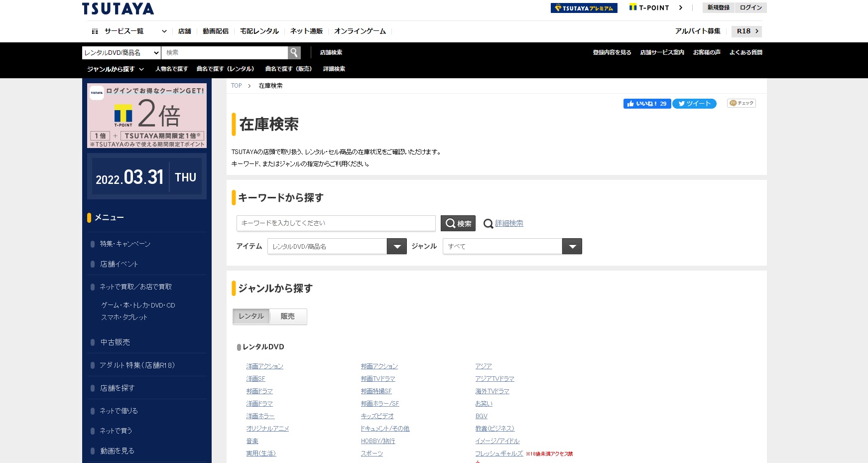
Task: Click the TOP breadcrumb link
Action: (237, 86)
